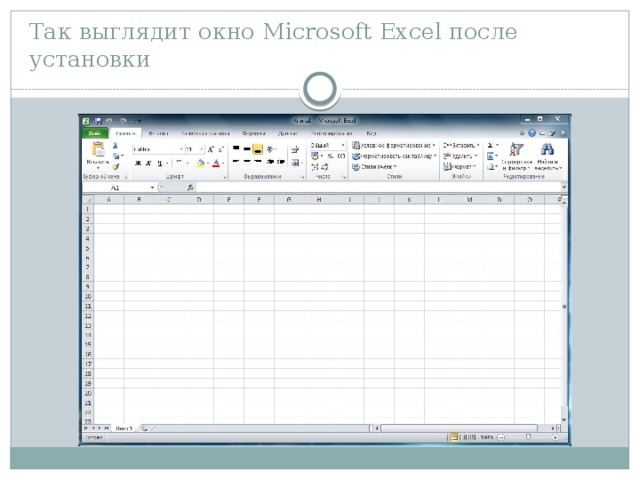Toggle Bold (Ж) formatting

click(x=138, y=163)
